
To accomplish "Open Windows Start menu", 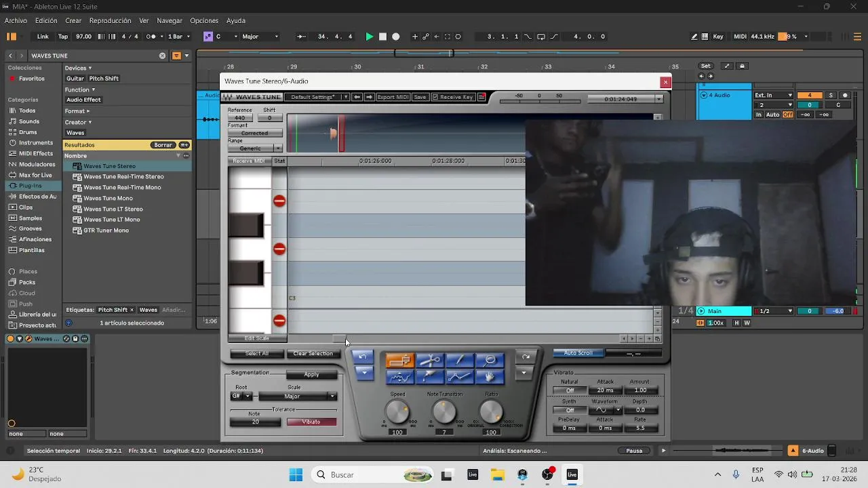I will tap(296, 475).
